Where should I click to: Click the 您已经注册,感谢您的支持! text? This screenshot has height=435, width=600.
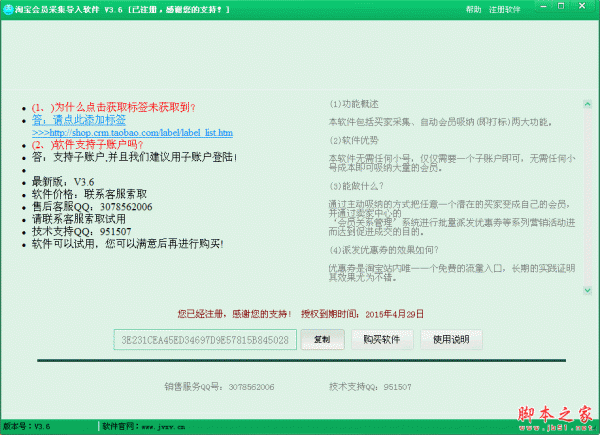pos(234,314)
